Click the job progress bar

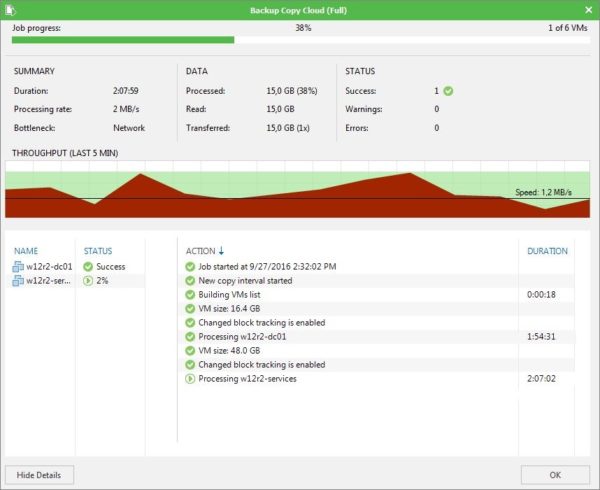tap(301, 40)
